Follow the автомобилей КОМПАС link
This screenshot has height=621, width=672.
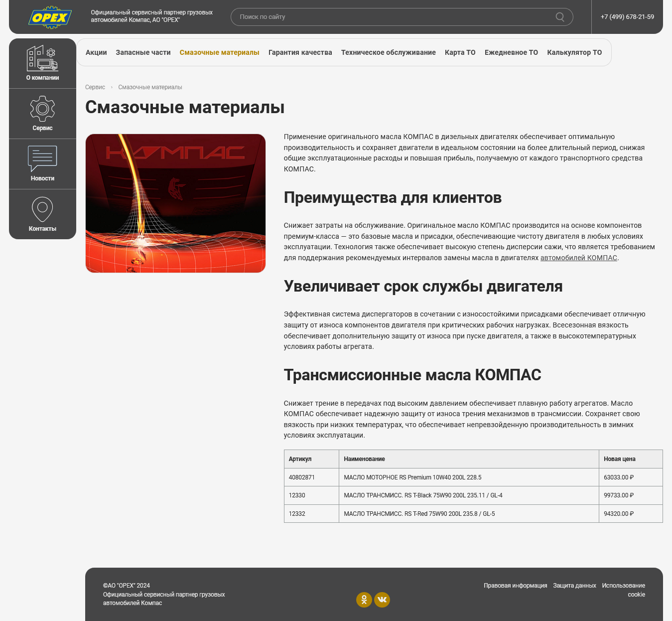tap(579, 258)
